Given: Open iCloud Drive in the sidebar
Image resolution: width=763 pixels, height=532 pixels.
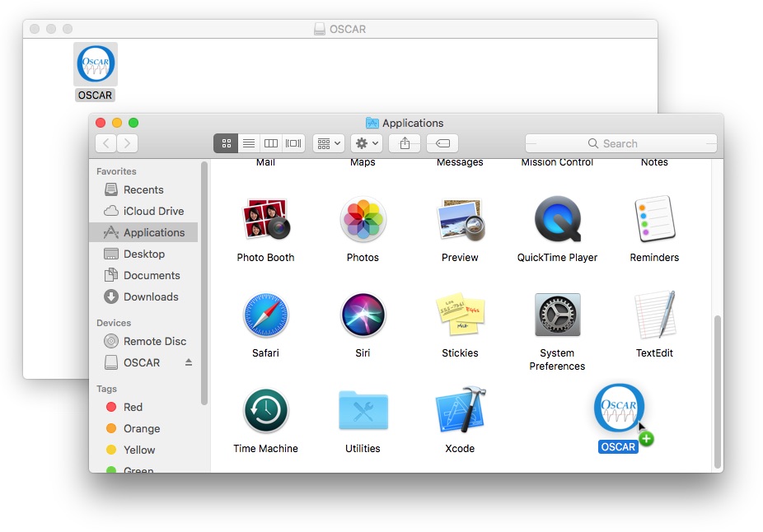Looking at the screenshot, I should (x=143, y=211).
